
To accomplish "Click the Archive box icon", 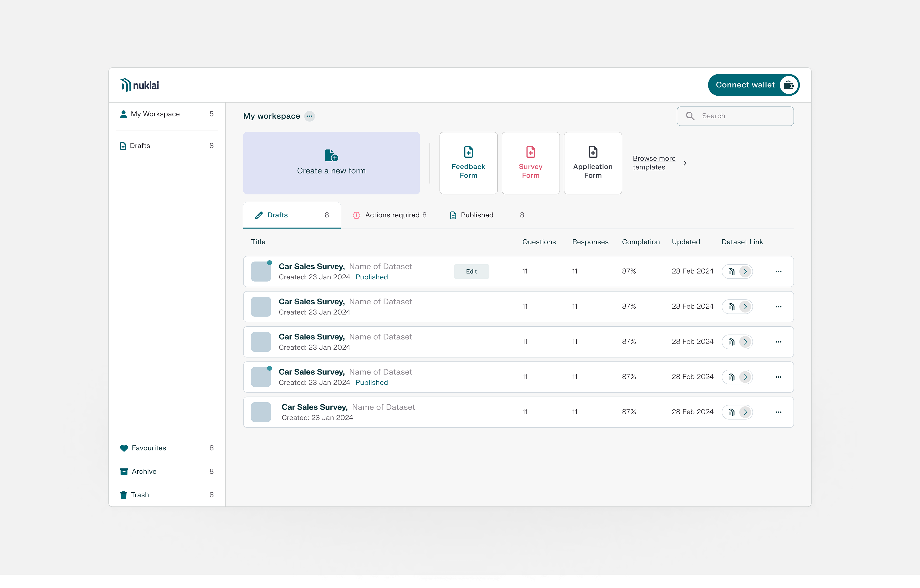I will (124, 472).
